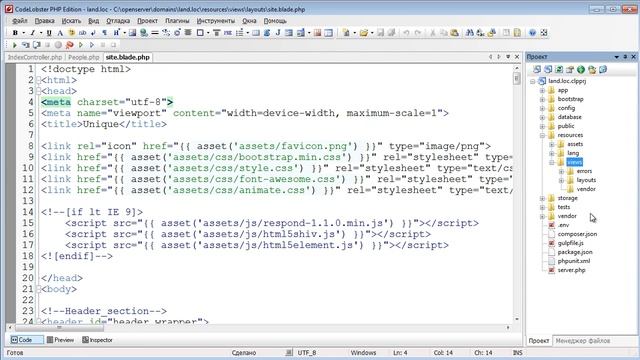Open the Правка menu
The image size is (640, 360).
tap(44, 21)
